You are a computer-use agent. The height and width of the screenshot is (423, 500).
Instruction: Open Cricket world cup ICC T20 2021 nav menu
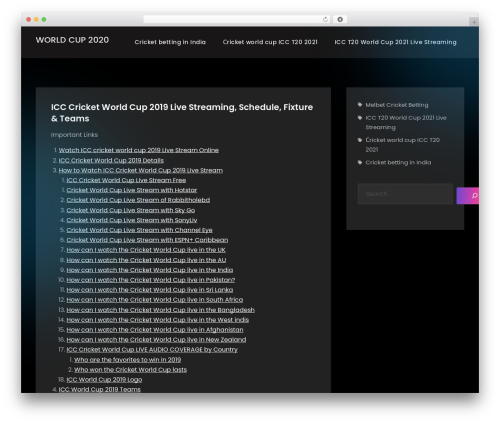(270, 42)
